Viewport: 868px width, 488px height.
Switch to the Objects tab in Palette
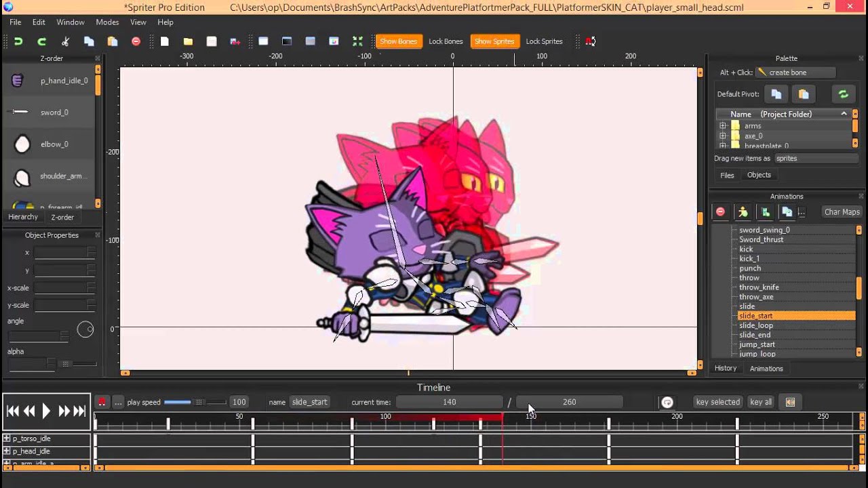tap(759, 175)
